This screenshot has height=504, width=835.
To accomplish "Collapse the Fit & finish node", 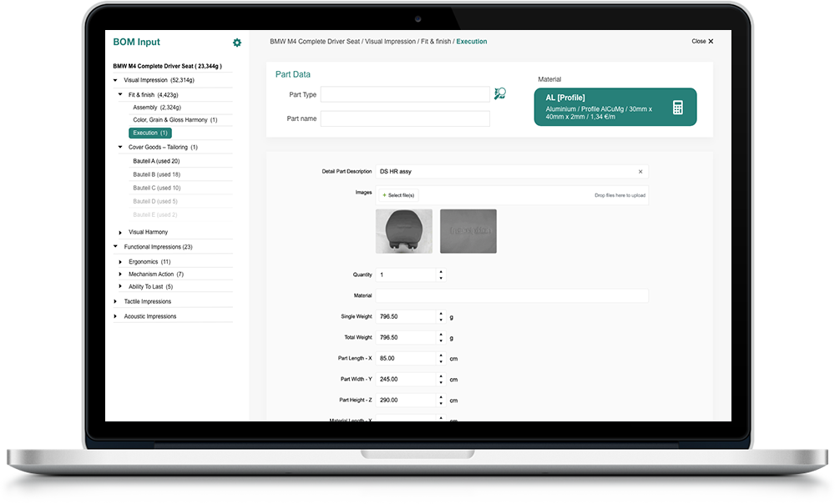I will pyautogui.click(x=120, y=95).
